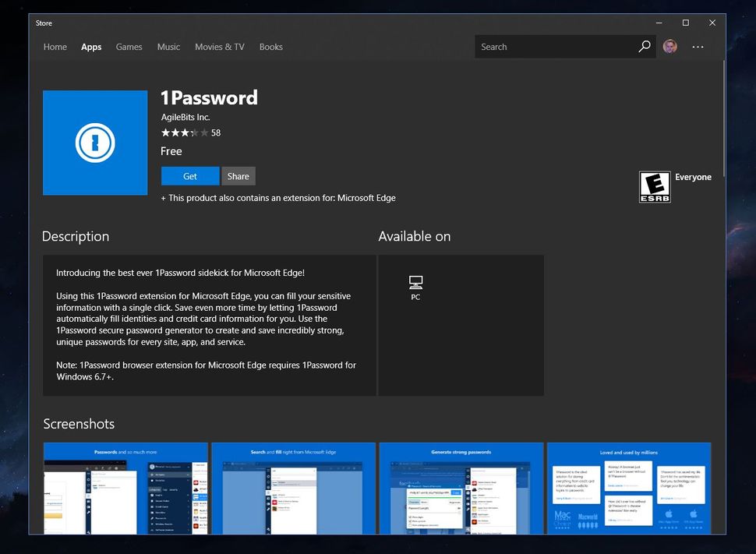Click the Share button

238,175
